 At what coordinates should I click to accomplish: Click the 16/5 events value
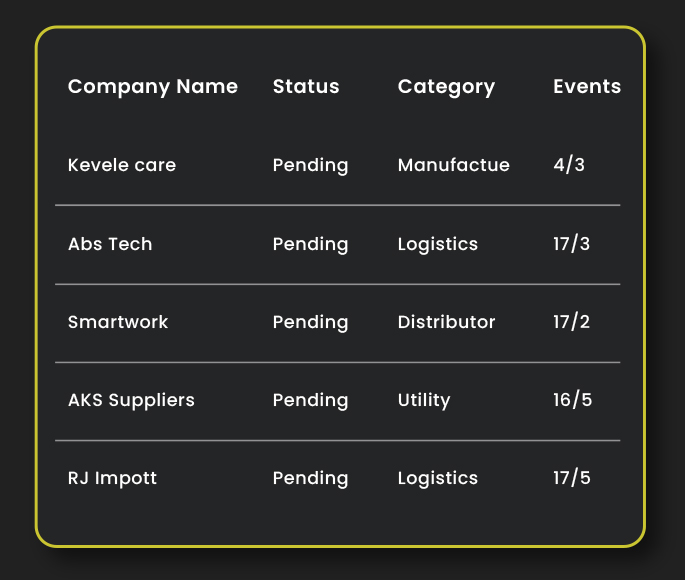572,400
